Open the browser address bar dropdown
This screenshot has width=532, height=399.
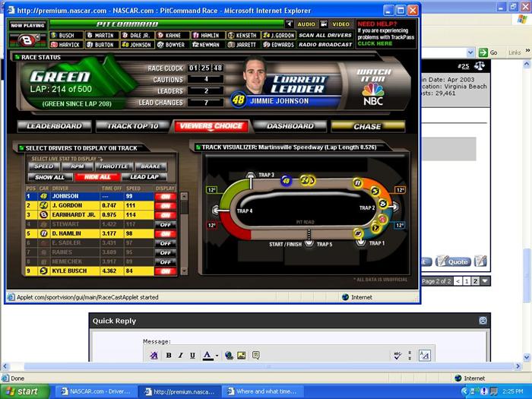[470, 52]
